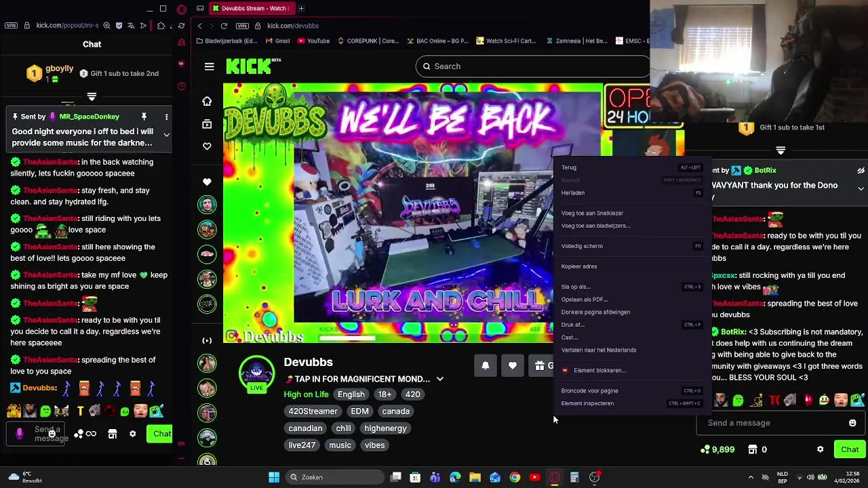The width and height of the screenshot is (868, 488).
Task: Expand the pinned BotRix message
Action: (x=861, y=188)
